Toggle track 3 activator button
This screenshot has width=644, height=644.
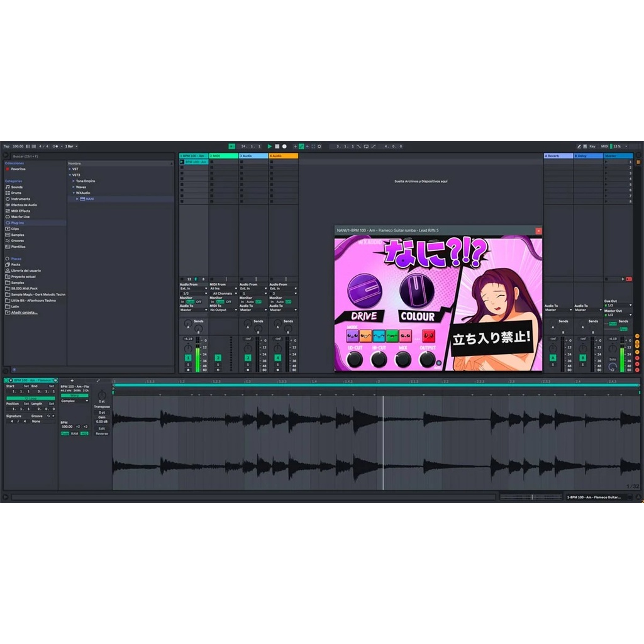point(248,358)
